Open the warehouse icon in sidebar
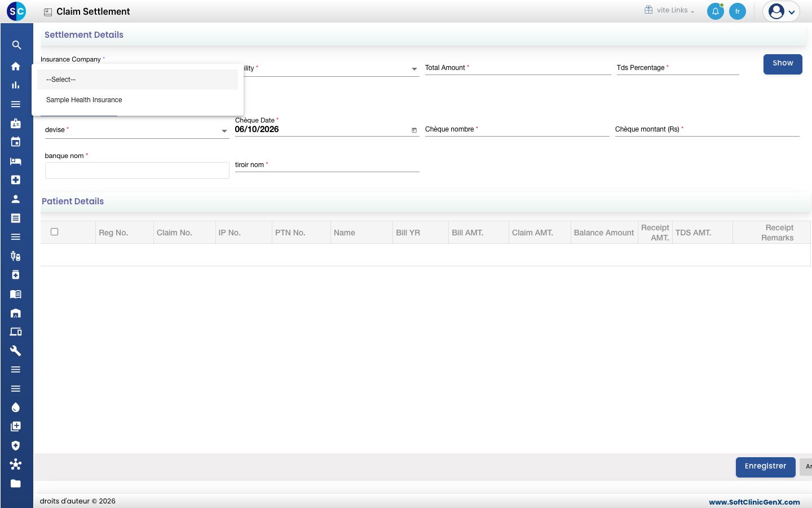The image size is (812, 508). click(x=16, y=313)
